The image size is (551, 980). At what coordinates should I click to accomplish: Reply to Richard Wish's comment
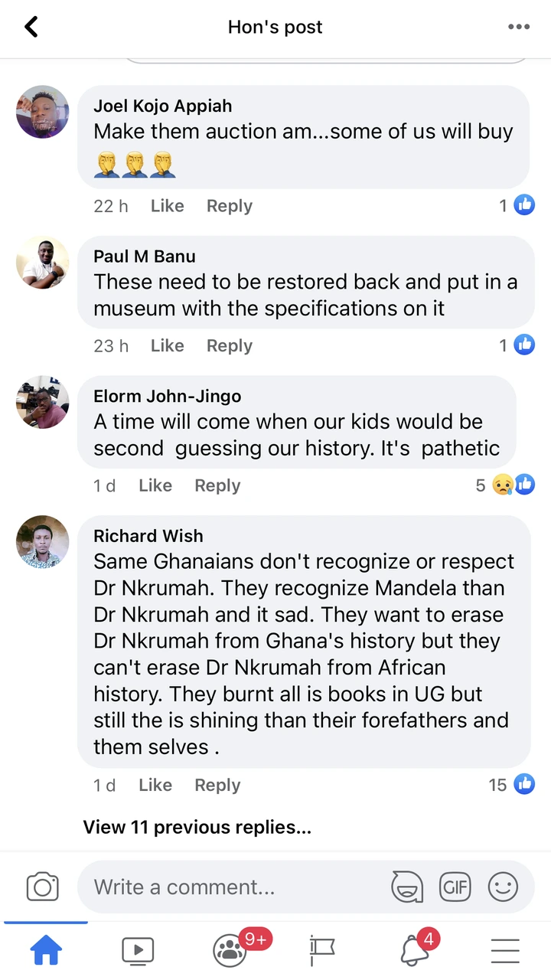click(x=217, y=785)
